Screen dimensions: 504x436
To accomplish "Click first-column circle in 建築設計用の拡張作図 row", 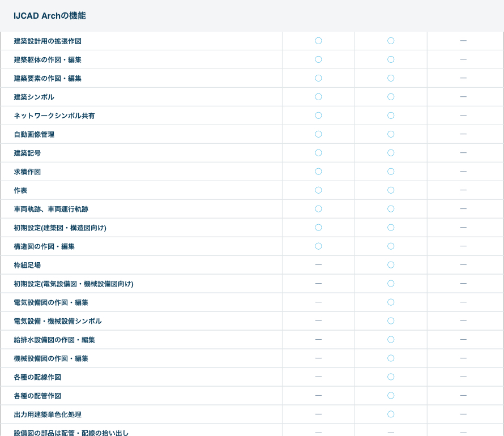I will (318, 41).
